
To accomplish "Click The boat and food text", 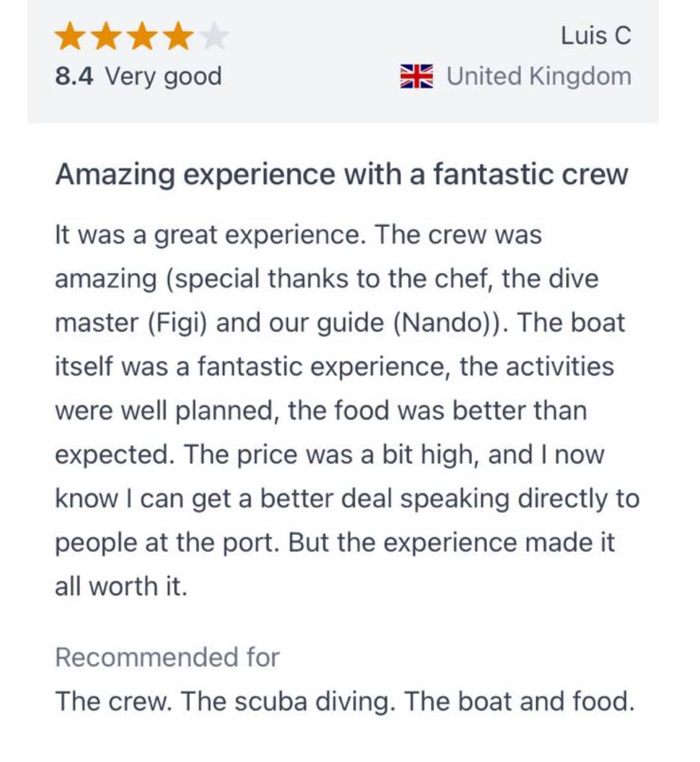I will pyautogui.click(x=519, y=702).
